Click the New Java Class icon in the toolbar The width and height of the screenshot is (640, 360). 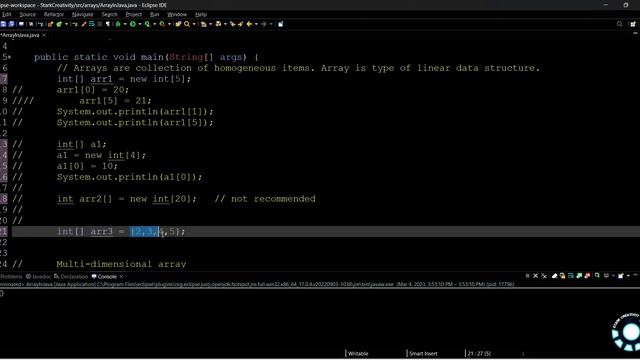click(59, 24)
